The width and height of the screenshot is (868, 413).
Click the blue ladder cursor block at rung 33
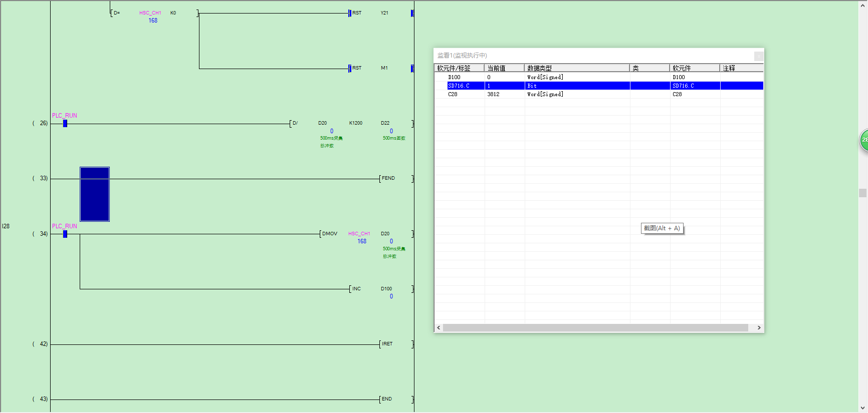[x=95, y=194]
